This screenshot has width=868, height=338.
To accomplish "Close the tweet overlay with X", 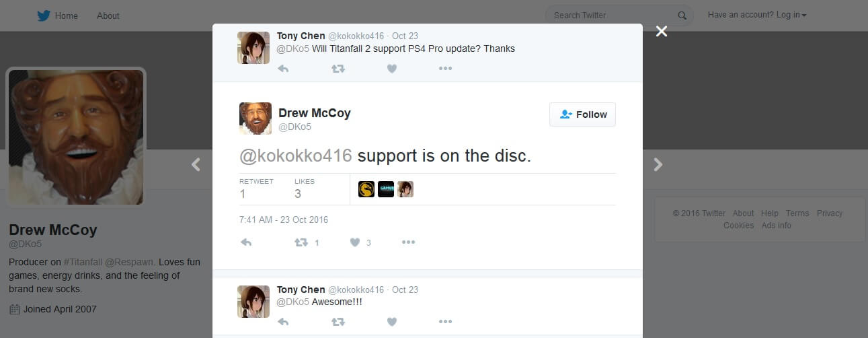I will pos(662,31).
